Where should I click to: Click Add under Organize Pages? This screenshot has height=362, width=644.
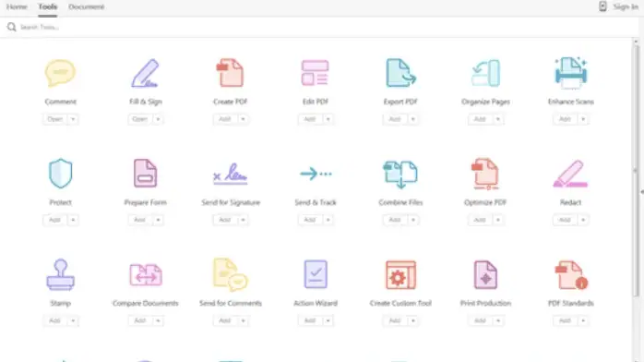480,119
